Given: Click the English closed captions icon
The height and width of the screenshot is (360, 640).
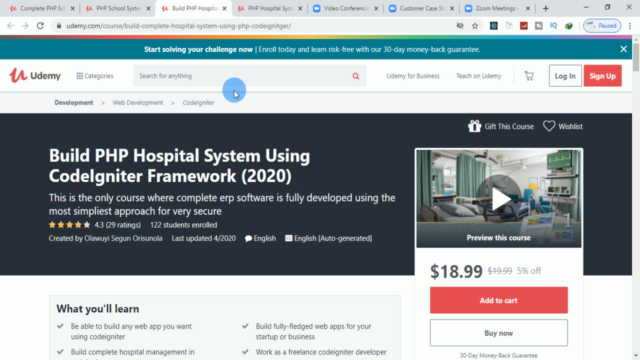Looking at the screenshot, I should pos(289,238).
